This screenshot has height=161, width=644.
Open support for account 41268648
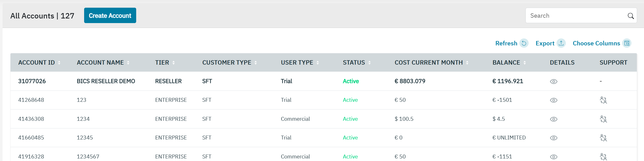pos(603,100)
